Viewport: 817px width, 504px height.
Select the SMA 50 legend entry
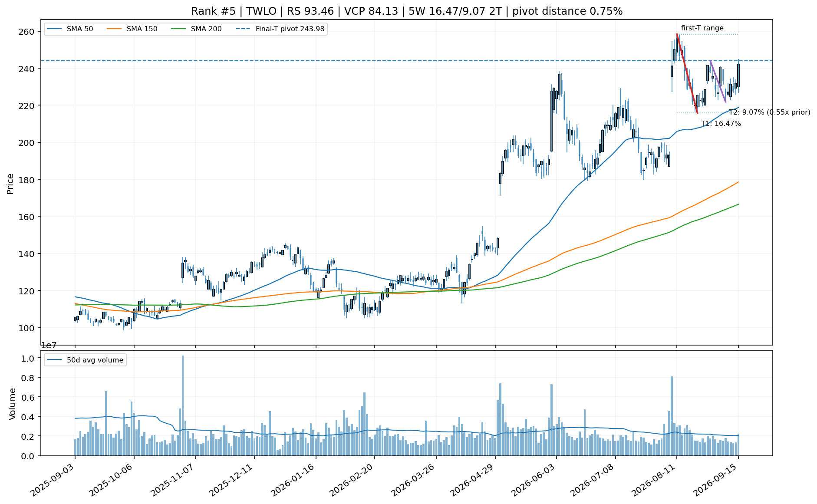(70, 29)
